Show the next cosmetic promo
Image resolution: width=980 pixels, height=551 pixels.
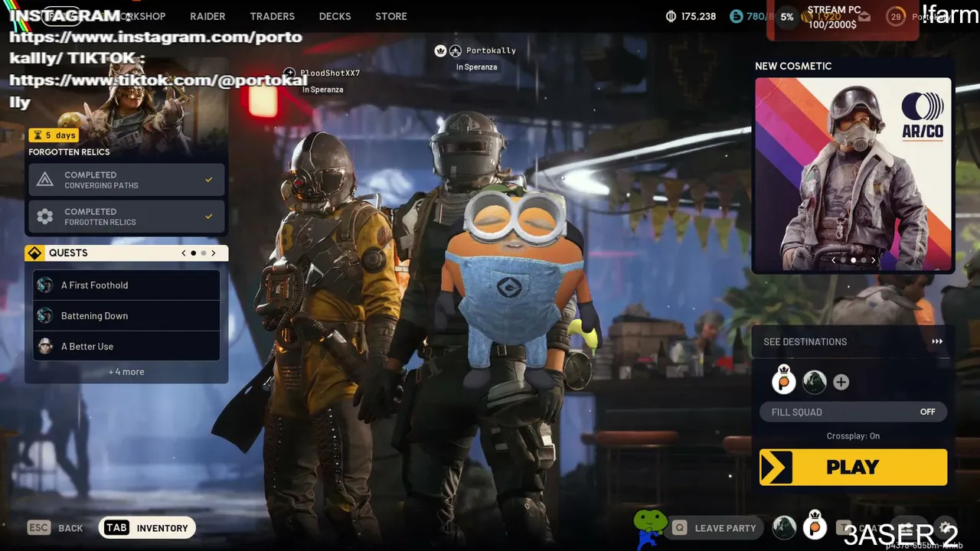pos(873,260)
